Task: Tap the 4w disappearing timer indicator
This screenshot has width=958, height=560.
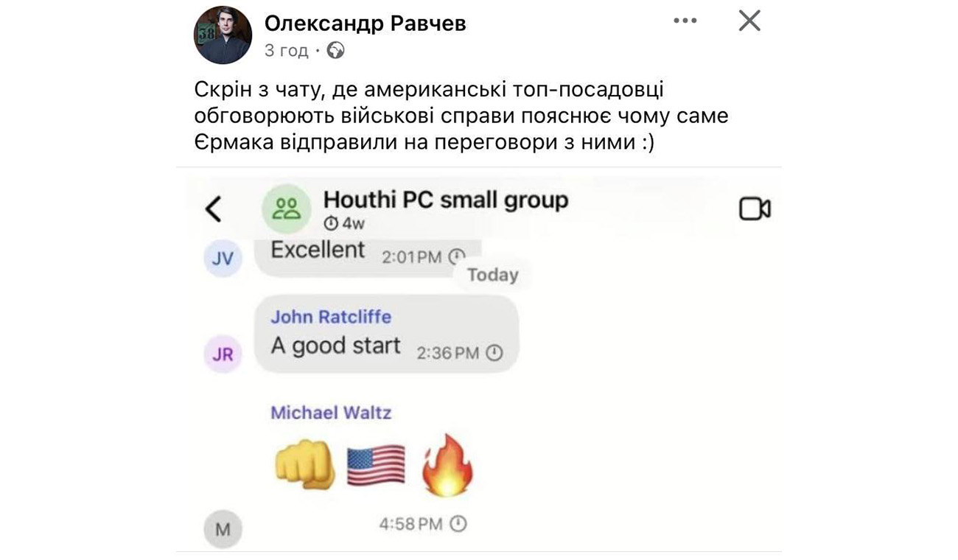Action: [x=344, y=223]
